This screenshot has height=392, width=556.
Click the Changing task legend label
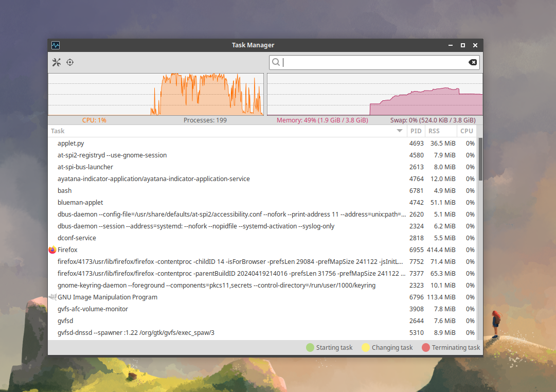pyautogui.click(x=392, y=348)
